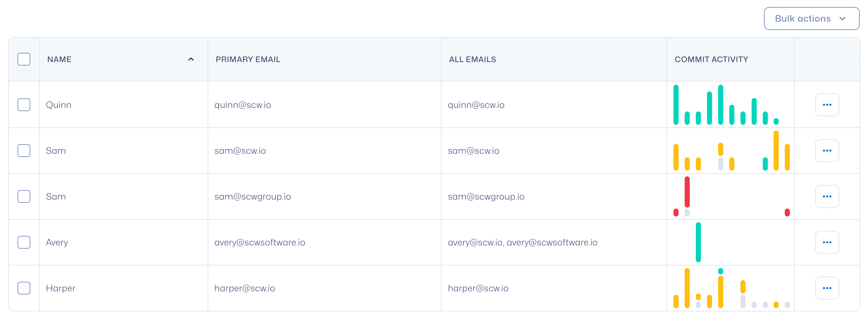Open the more options menu for sam@scwgroup.io
Screen dimensions: 868x319
click(x=827, y=196)
